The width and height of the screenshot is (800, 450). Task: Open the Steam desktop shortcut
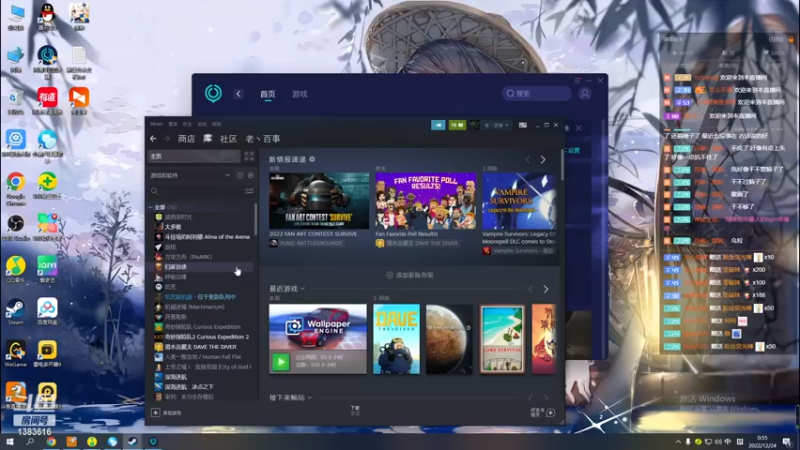(16, 309)
